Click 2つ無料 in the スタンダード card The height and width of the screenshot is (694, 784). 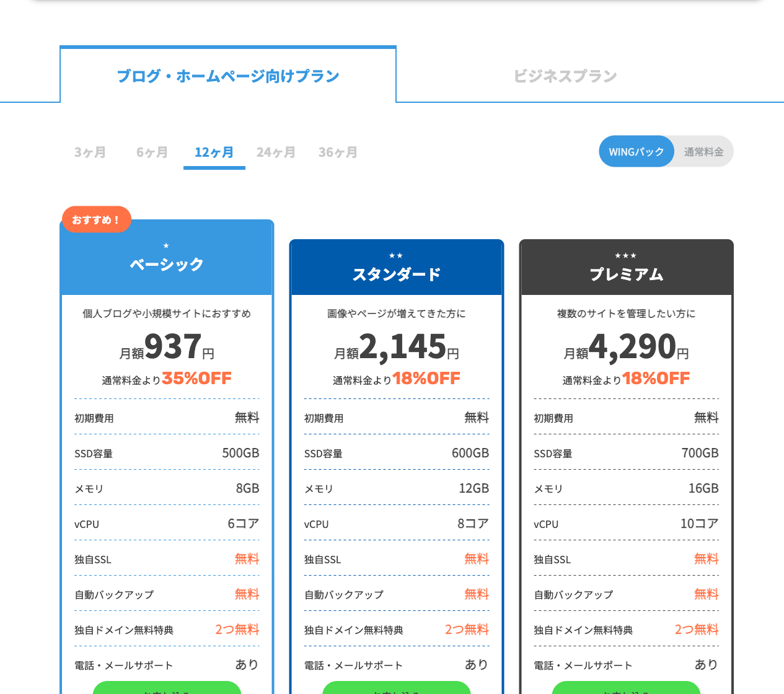pos(467,630)
